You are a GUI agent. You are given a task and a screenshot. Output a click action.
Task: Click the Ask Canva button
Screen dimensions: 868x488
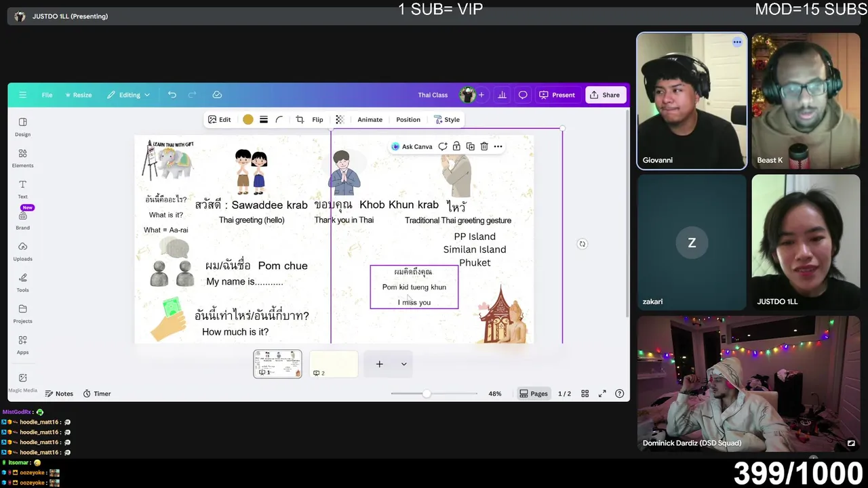[x=412, y=146]
